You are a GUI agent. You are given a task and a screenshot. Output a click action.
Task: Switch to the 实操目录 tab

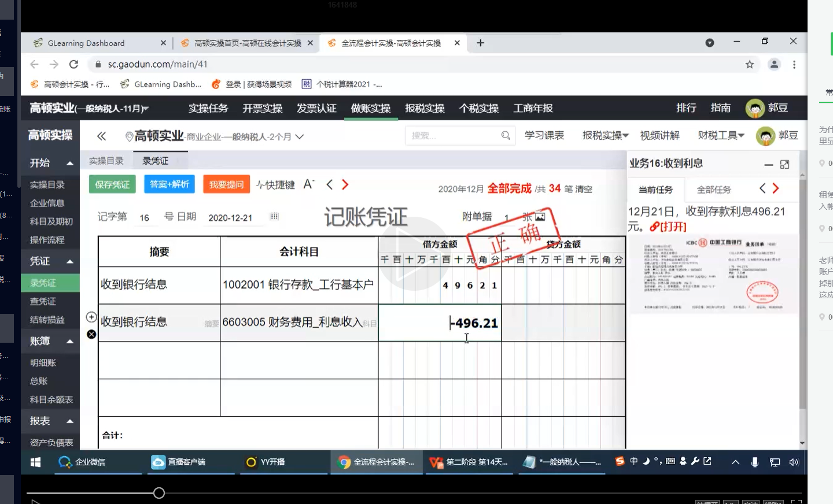click(x=106, y=161)
